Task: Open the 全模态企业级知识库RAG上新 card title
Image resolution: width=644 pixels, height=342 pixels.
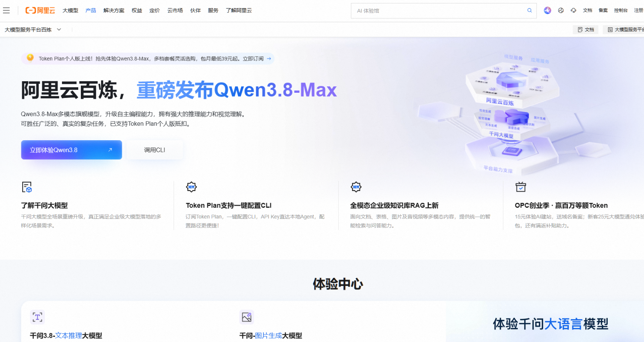Action: click(394, 205)
